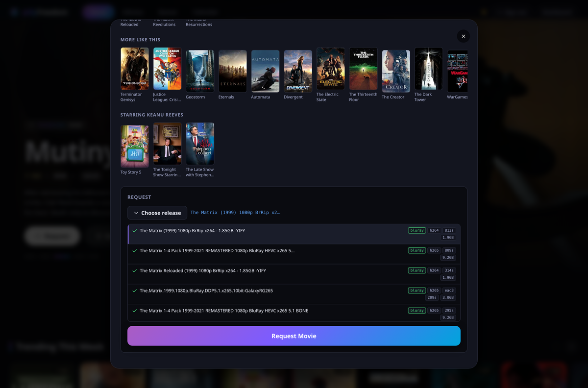Open The Electric State poster
The height and width of the screenshot is (388, 588).
(x=331, y=69)
